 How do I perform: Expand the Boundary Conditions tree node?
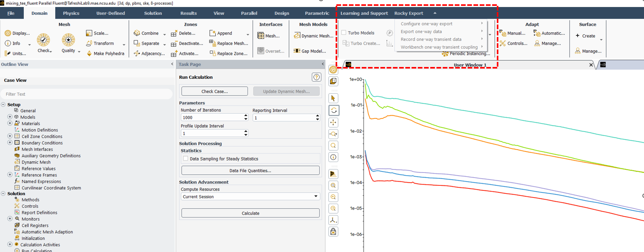click(x=10, y=143)
